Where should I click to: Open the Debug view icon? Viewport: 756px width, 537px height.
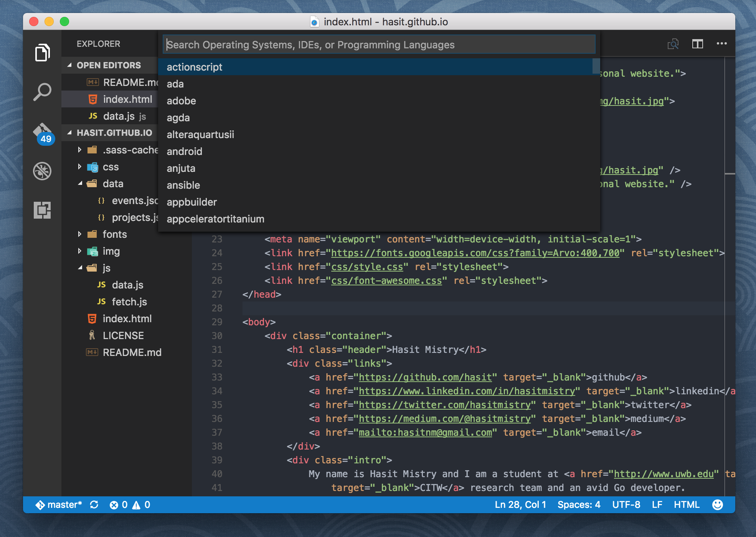pyautogui.click(x=42, y=171)
